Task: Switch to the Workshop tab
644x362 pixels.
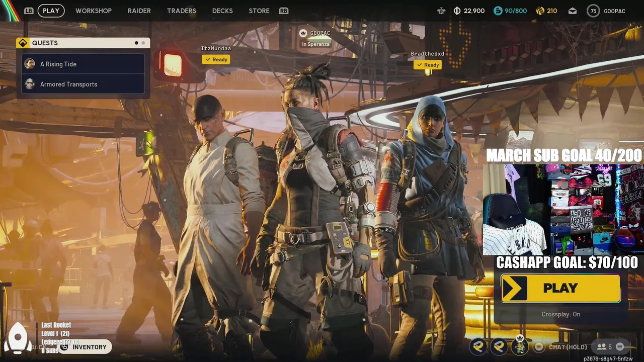Action: click(x=94, y=11)
